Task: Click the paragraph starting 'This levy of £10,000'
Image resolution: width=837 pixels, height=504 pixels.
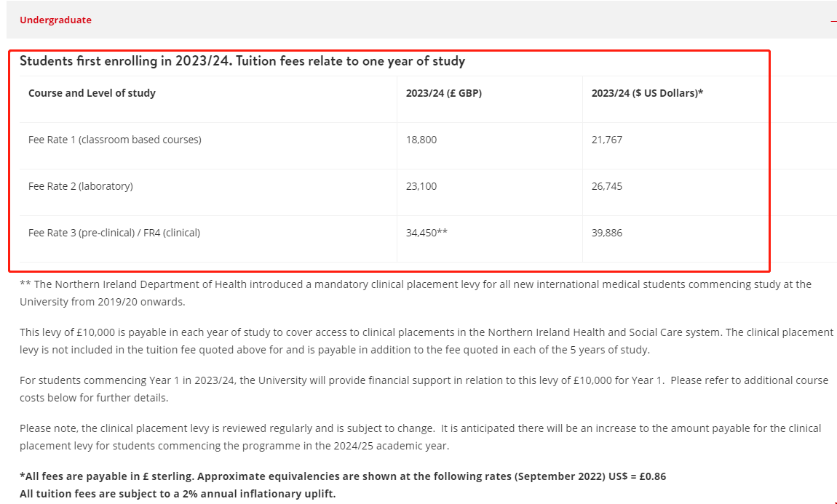Action: click(x=426, y=340)
